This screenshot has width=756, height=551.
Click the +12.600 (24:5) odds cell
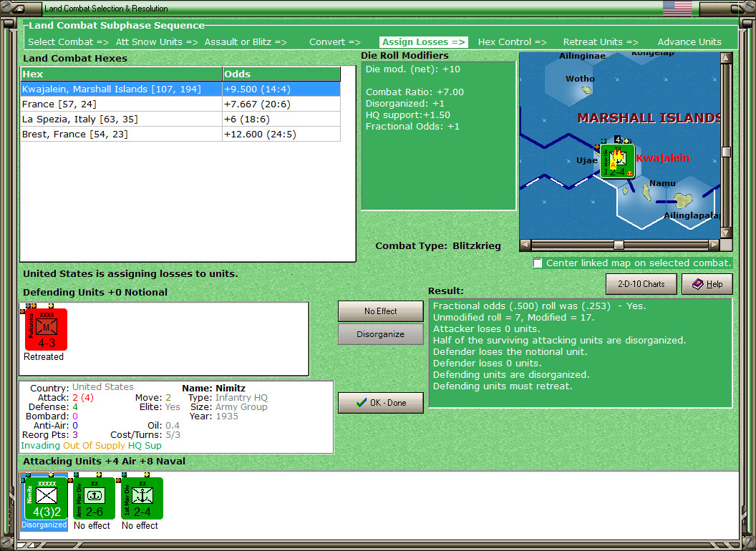(281, 134)
